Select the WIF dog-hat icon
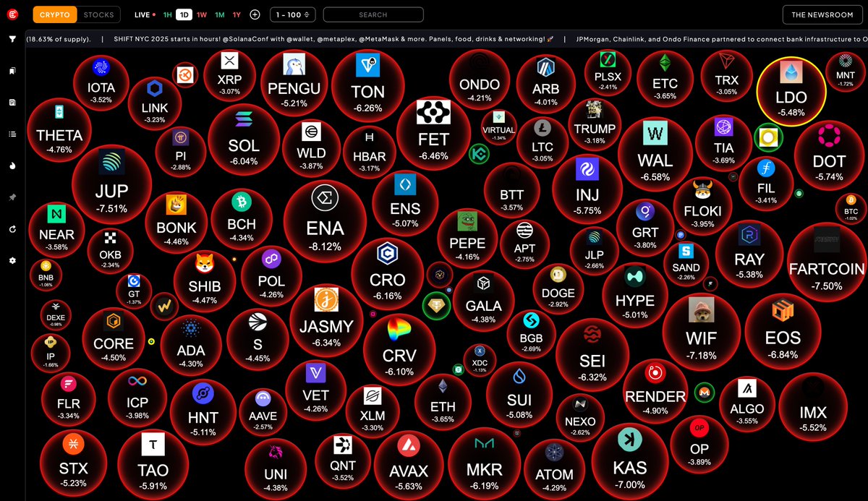 [701, 309]
